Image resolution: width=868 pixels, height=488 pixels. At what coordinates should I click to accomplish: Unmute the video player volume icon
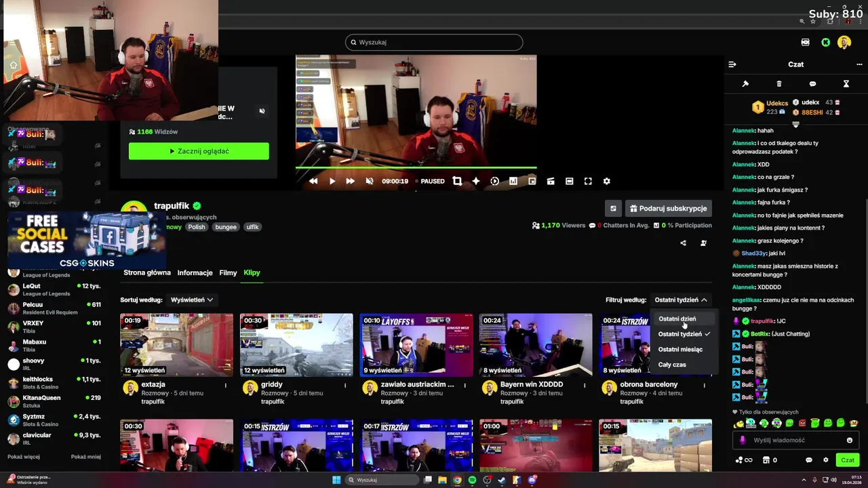(x=370, y=181)
